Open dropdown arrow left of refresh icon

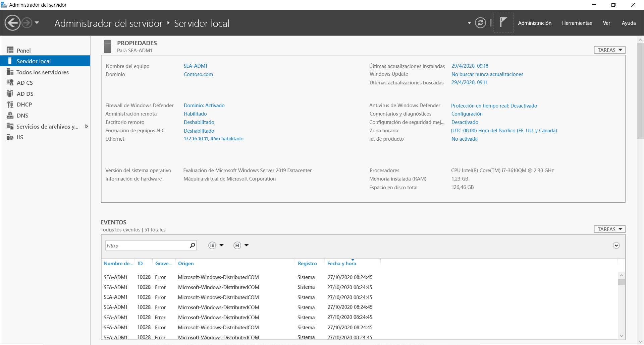click(469, 23)
